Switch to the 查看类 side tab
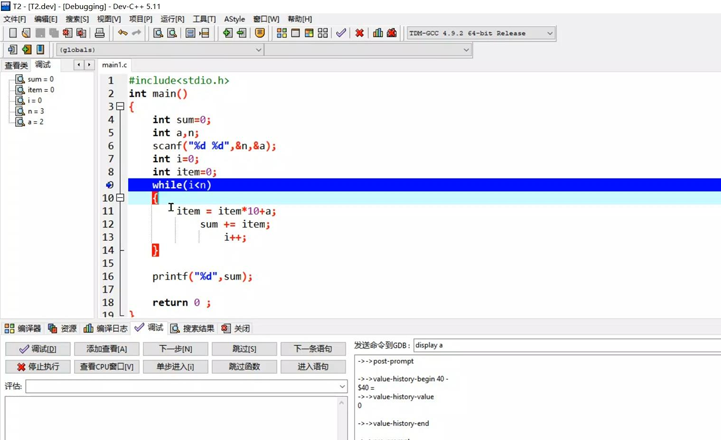The width and height of the screenshot is (721, 440). pos(16,65)
